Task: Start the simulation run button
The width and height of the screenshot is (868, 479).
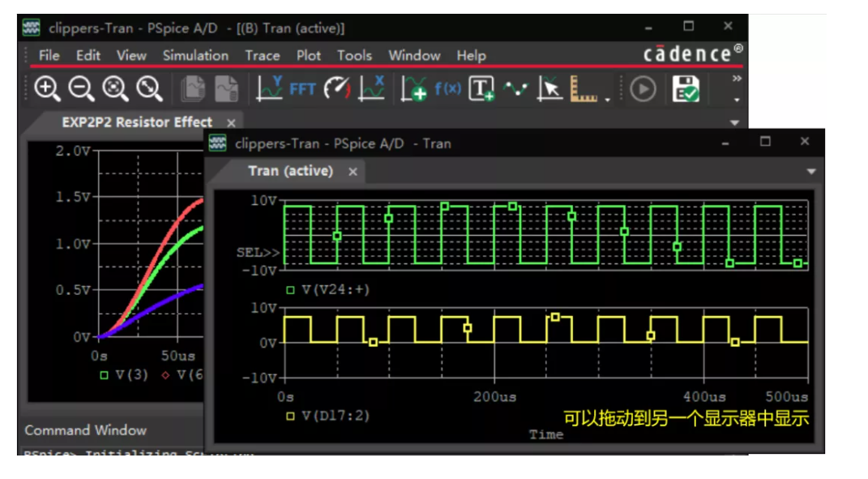Action: tap(643, 89)
